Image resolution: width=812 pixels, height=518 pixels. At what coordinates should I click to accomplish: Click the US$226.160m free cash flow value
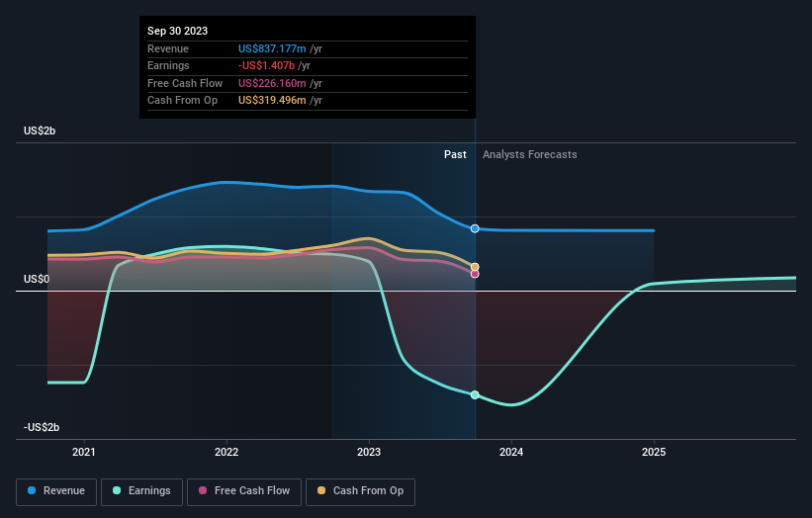(272, 83)
